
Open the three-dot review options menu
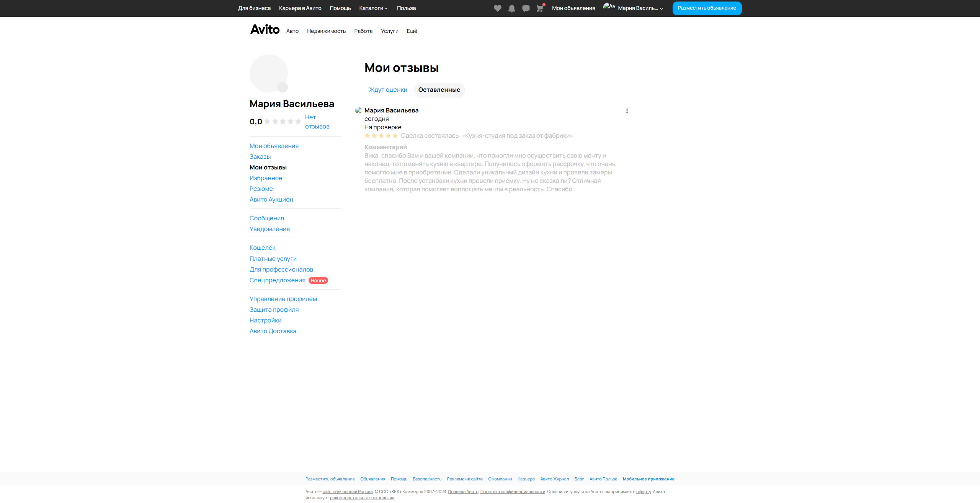(627, 111)
